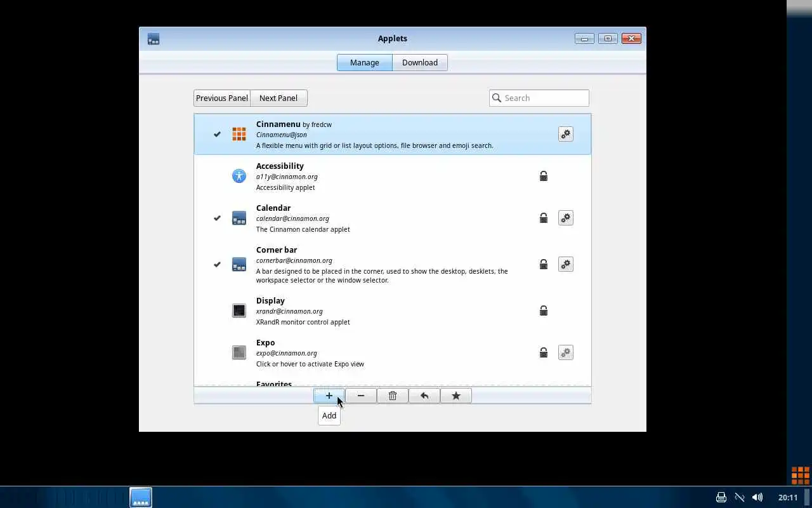The height and width of the screenshot is (508, 812).
Task: Click lock icon in Accessibility row
Action: tap(544, 176)
